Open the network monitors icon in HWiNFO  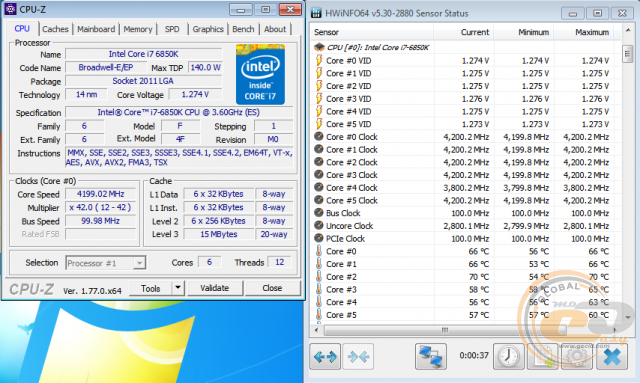tap(431, 356)
